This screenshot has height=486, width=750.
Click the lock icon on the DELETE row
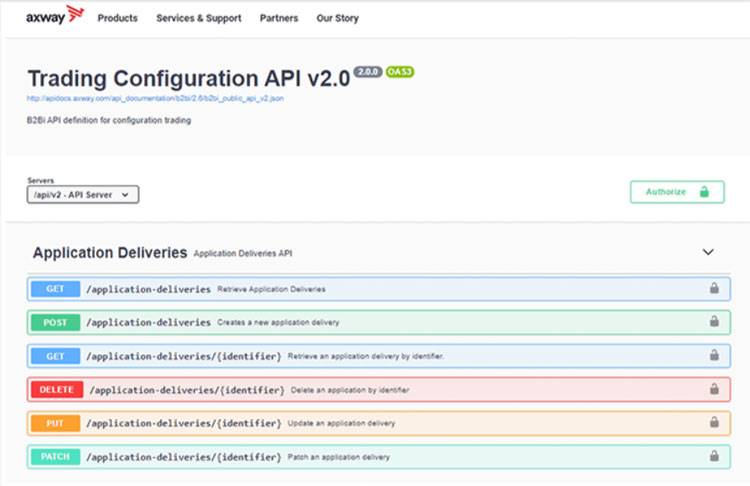pyautogui.click(x=714, y=389)
